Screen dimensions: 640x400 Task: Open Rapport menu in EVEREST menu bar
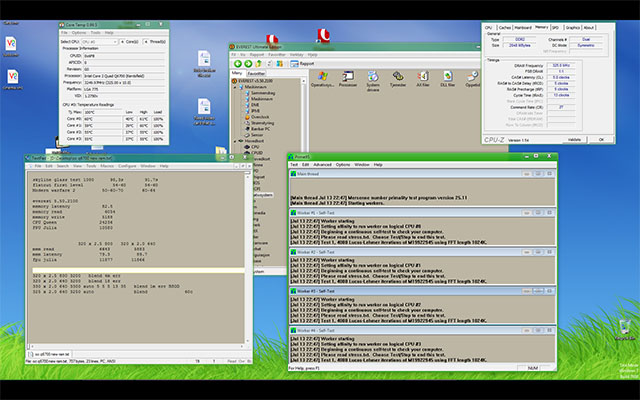tap(257, 55)
